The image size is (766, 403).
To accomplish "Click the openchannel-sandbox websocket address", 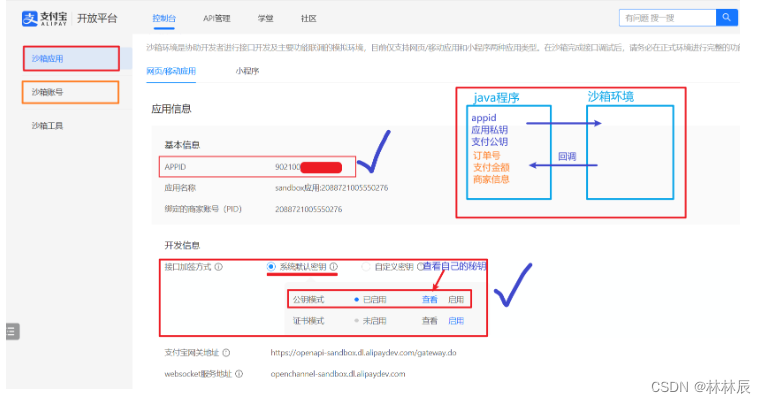I will point(338,374).
